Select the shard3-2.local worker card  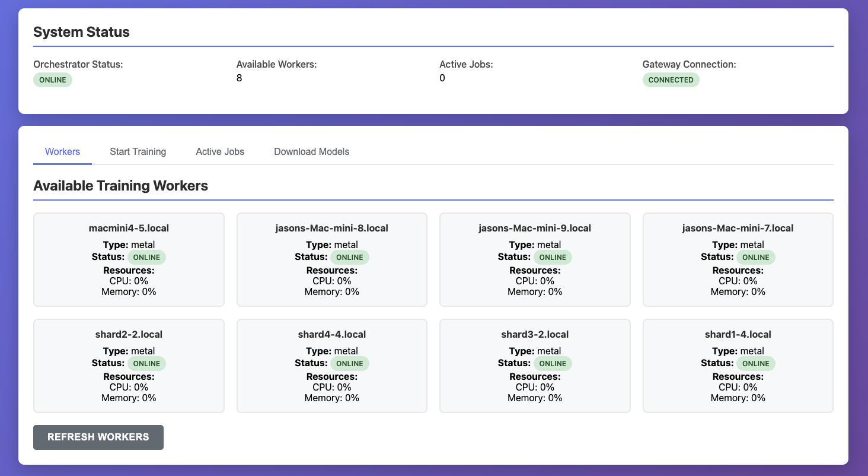click(x=535, y=366)
